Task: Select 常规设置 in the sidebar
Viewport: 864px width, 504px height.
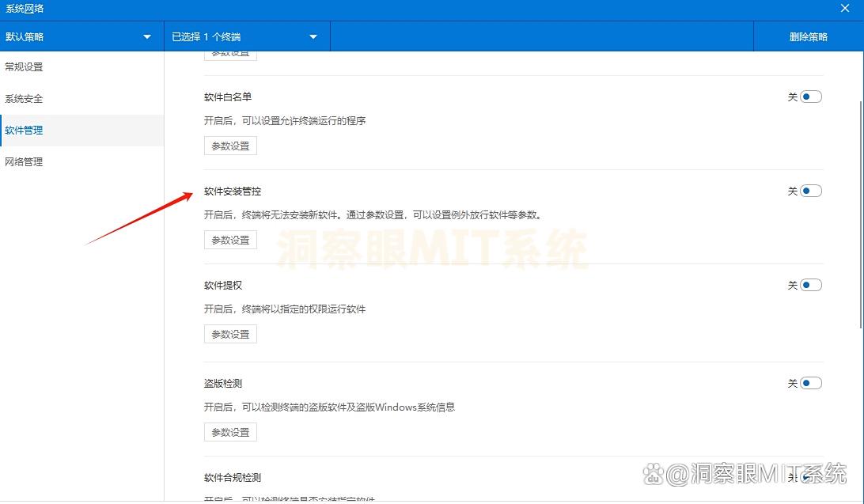Action: [x=81, y=67]
